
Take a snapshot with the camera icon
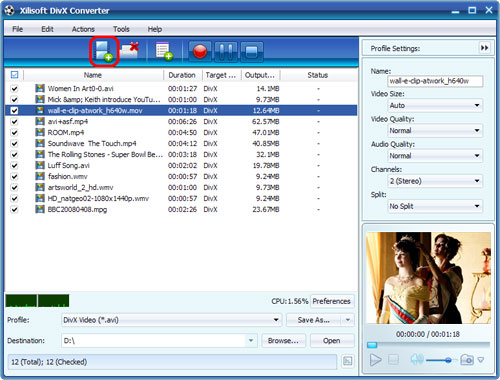(467, 360)
